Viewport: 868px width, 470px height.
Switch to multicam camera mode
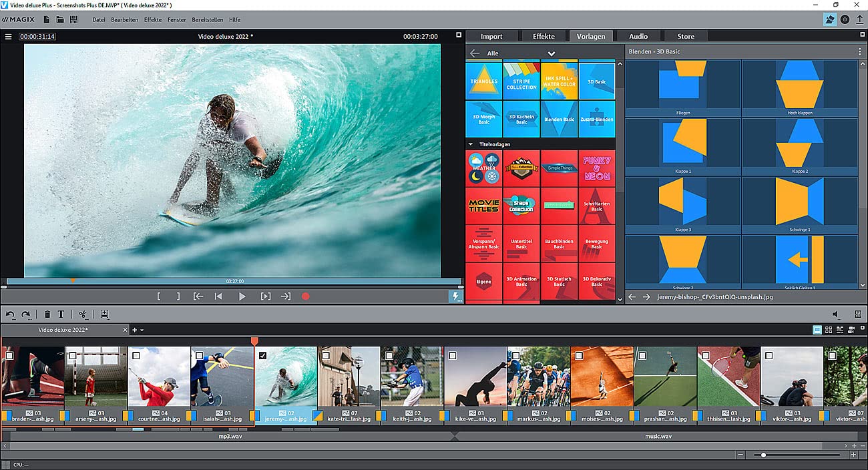click(x=851, y=330)
